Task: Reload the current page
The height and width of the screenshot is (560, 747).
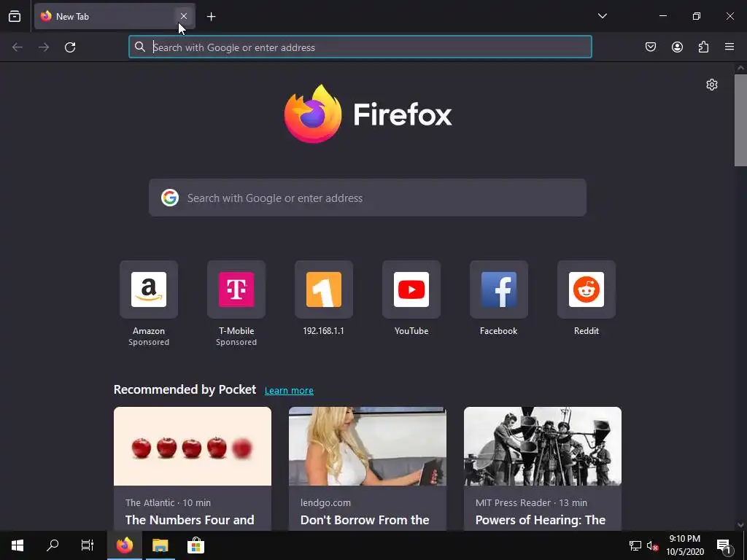Action: click(70, 47)
